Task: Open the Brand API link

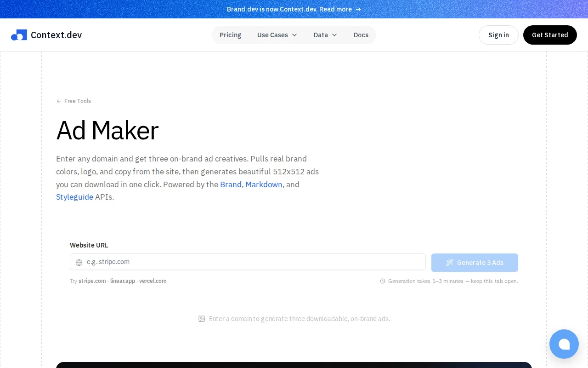Action: tap(231, 184)
